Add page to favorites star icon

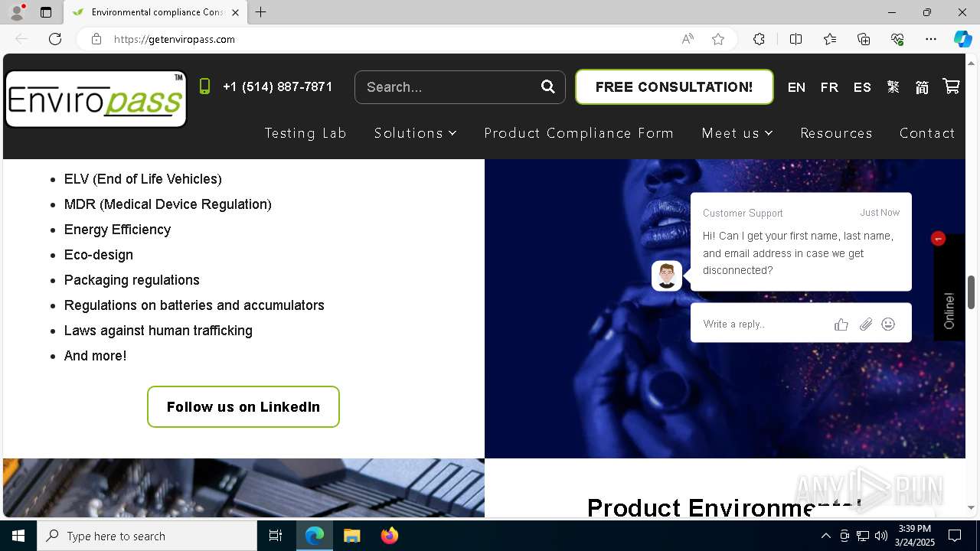point(718,39)
